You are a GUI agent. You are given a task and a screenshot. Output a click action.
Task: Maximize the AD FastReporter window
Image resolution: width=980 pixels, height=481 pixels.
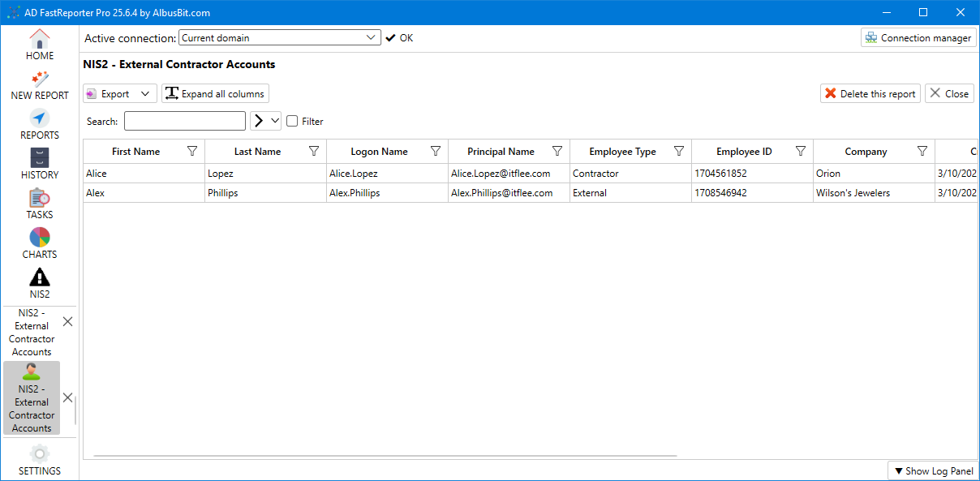(923, 12)
